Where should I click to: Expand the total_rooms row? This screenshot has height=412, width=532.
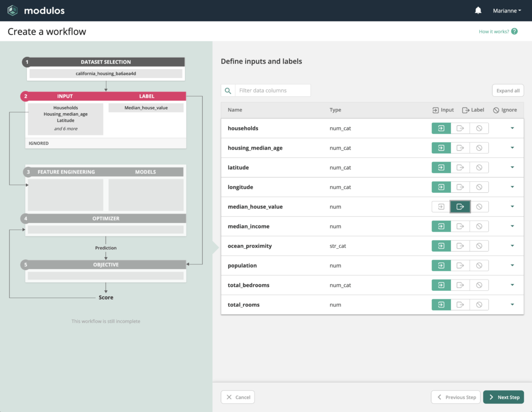pos(512,305)
